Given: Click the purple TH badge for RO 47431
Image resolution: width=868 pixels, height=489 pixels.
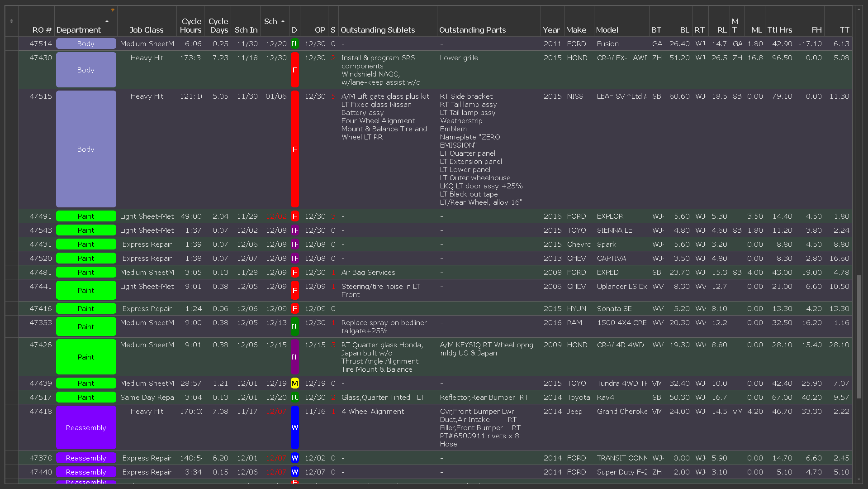Looking at the screenshot, I should pos(294,244).
